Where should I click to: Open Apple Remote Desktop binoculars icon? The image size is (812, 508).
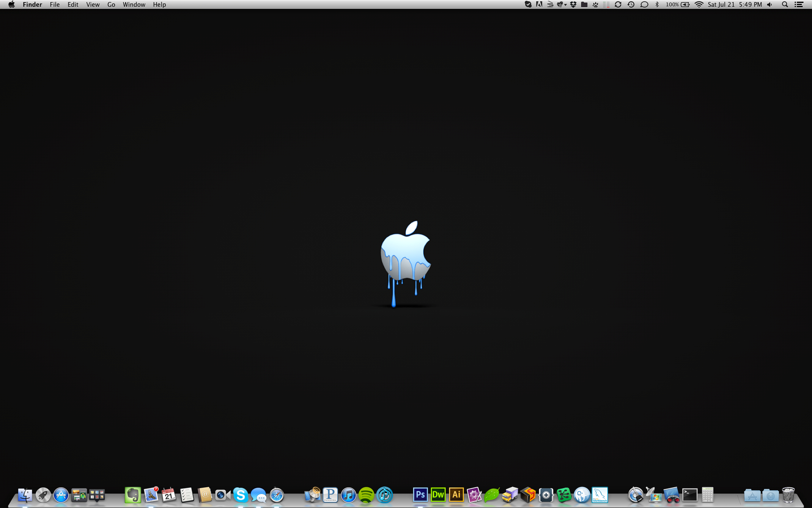(x=672, y=494)
